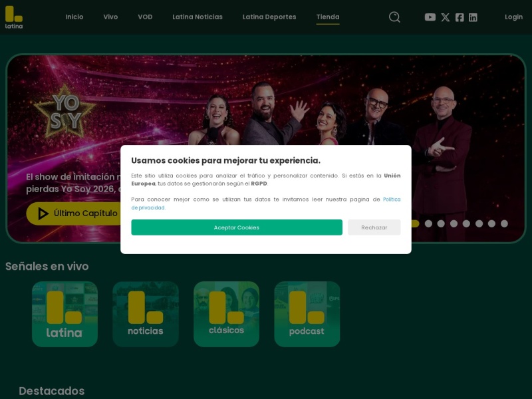Image resolution: width=532 pixels, height=399 pixels.
Task: Open the LinkedIn social icon
Action: click(473, 17)
